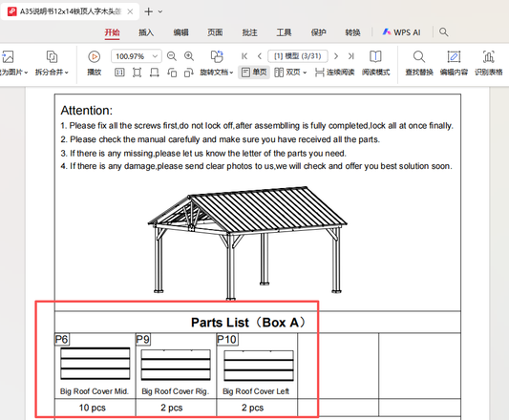Open 查找替换 find and replace
Image resolution: width=509 pixels, height=420 pixels.
(x=419, y=63)
